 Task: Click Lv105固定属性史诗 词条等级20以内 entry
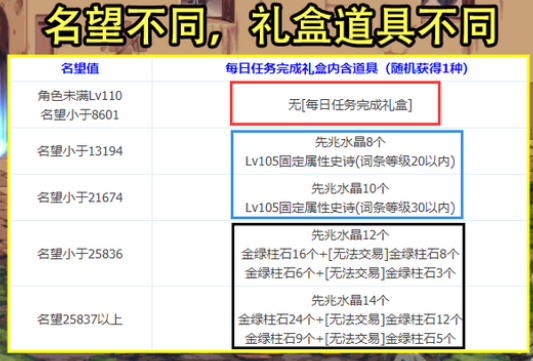tap(350, 161)
